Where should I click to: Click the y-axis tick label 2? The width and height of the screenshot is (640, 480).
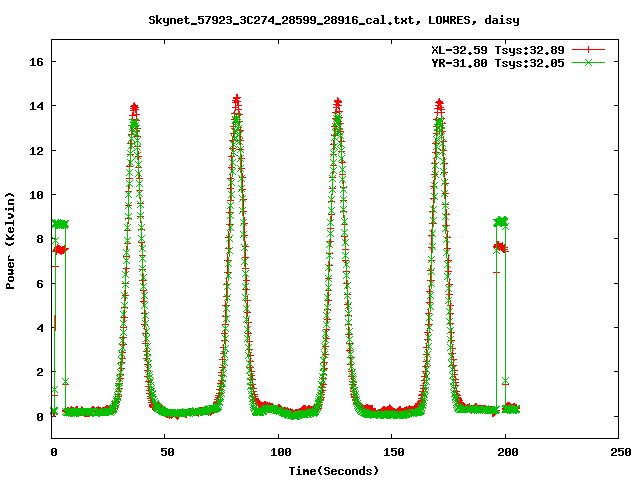(x=40, y=372)
